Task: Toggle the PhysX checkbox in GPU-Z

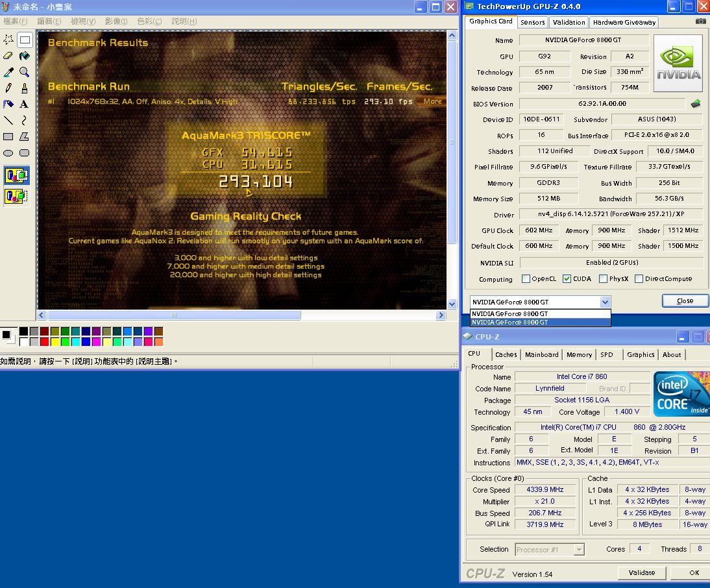Action: 603,279
